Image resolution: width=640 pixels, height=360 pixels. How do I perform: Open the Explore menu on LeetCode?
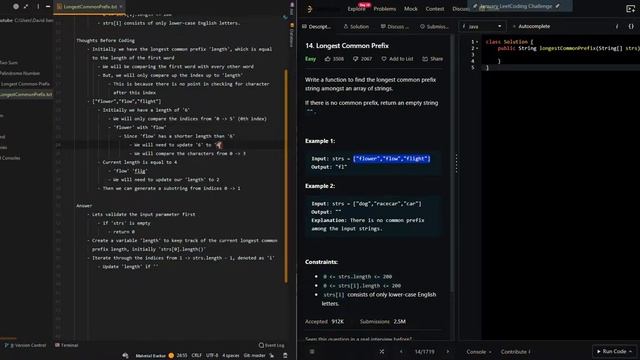(356, 9)
